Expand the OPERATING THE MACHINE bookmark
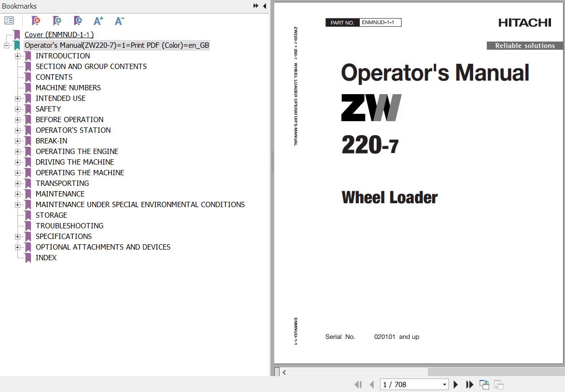Image resolution: width=565 pixels, height=392 pixels. pos(17,172)
